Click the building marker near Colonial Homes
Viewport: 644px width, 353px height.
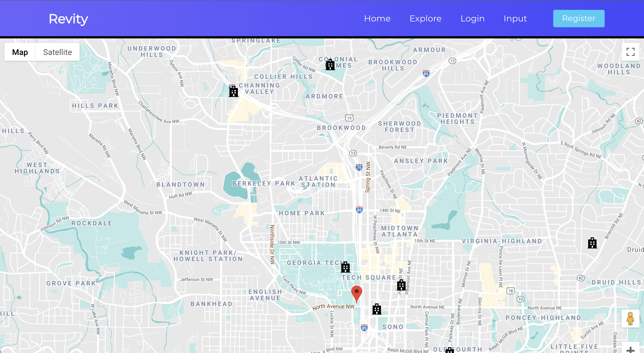pyautogui.click(x=330, y=65)
